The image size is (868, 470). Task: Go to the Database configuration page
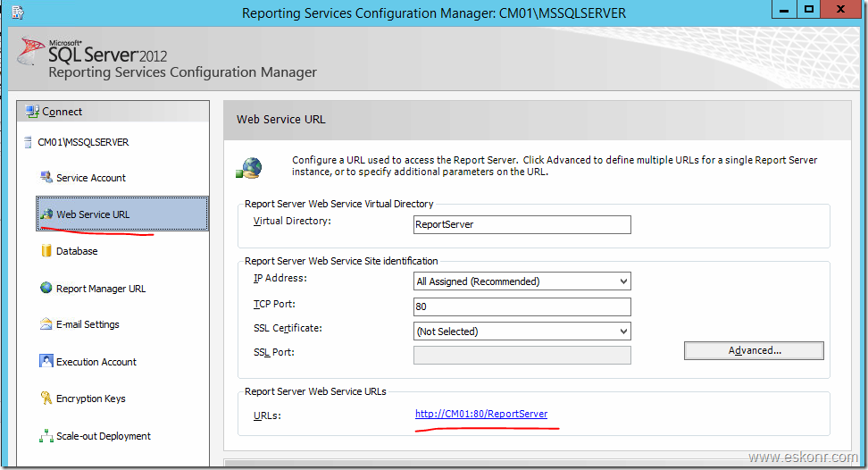(x=77, y=251)
